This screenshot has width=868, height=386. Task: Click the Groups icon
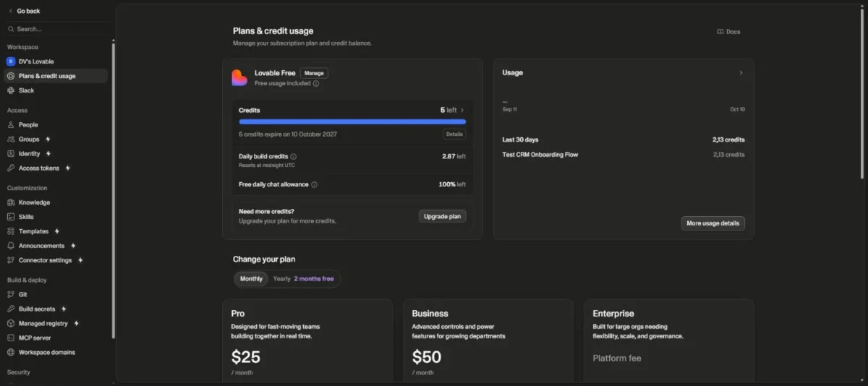click(x=11, y=139)
